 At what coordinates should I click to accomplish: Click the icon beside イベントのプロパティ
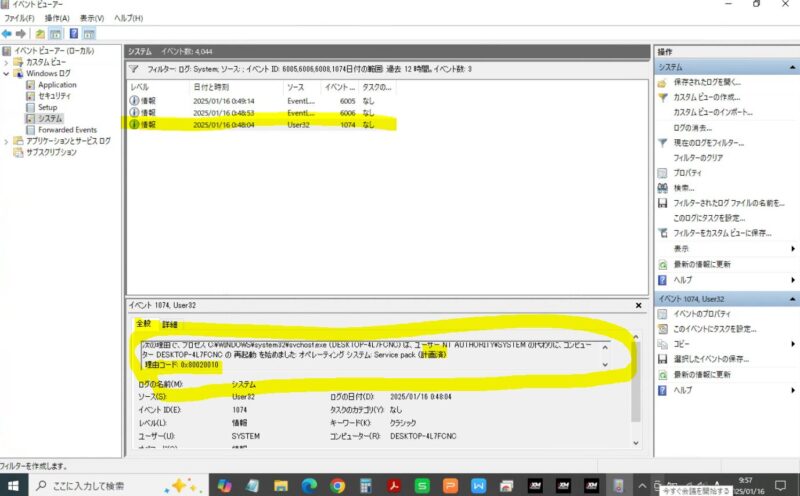(662, 314)
